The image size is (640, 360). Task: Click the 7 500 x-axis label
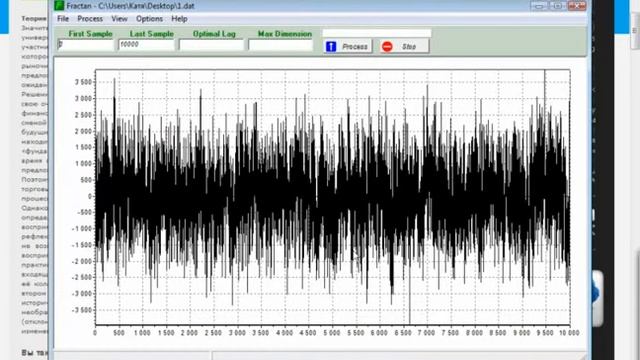point(450,333)
